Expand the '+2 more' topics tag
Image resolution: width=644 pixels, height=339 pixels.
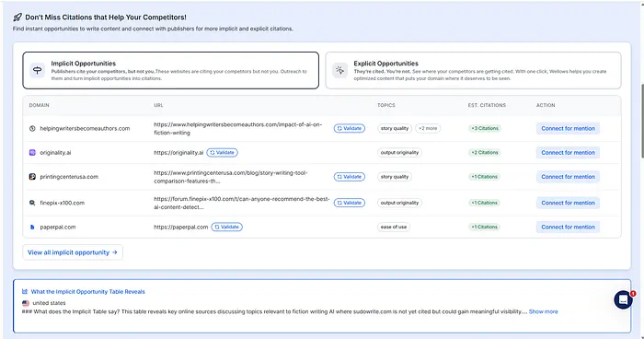click(428, 128)
